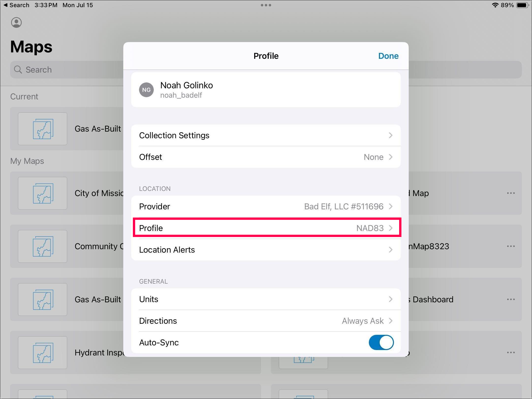Open the Noah Golinko account card

[266, 90]
